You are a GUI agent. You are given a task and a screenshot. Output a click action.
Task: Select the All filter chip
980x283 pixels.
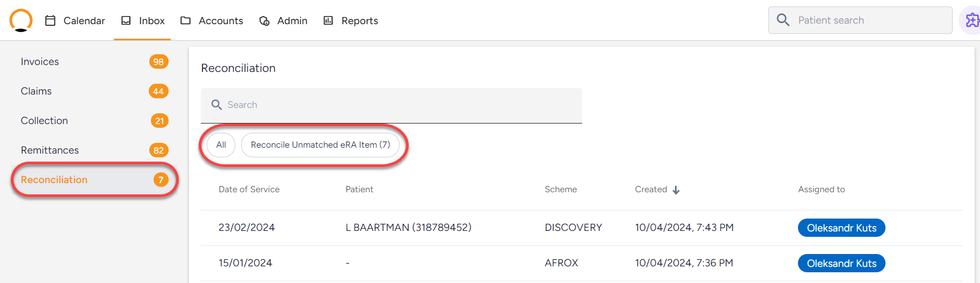(x=221, y=144)
